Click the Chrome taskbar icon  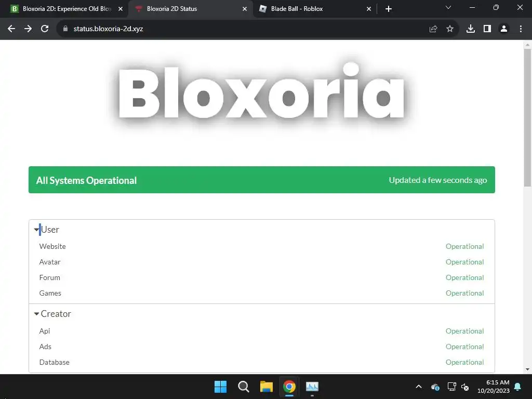(289, 387)
